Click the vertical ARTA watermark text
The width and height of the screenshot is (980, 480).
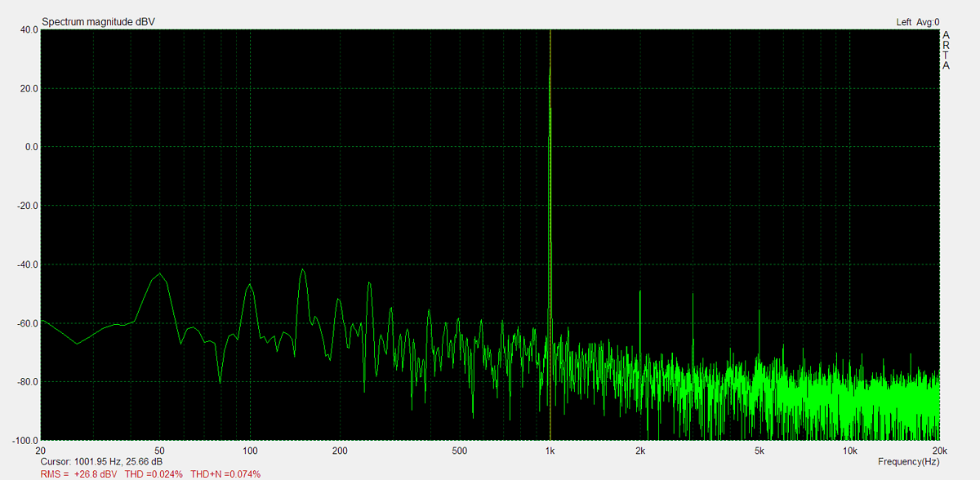tap(946, 51)
